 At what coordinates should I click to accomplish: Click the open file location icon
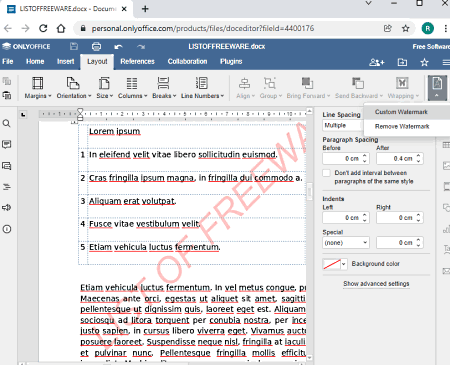click(402, 62)
